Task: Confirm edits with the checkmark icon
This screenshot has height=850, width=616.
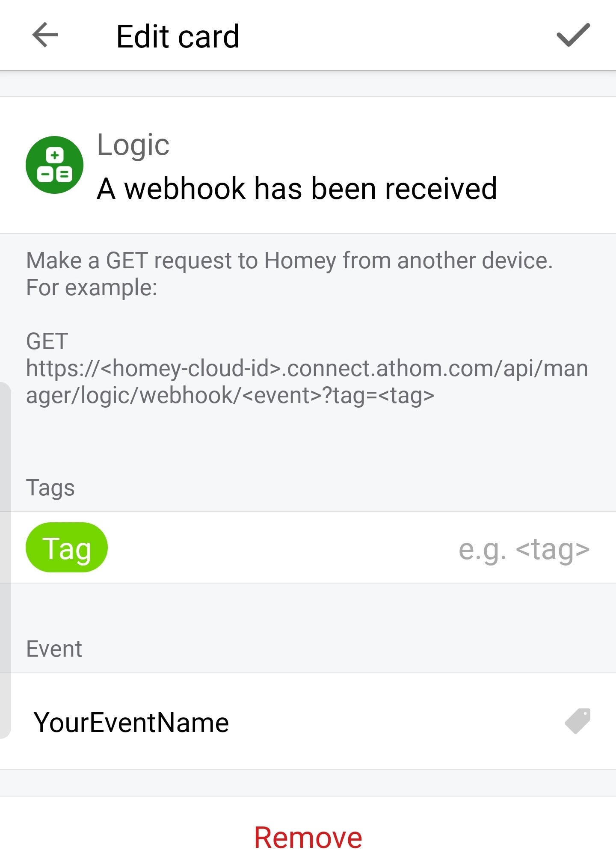Action: pos(573,35)
